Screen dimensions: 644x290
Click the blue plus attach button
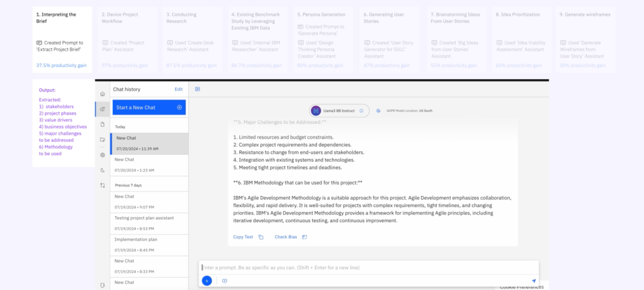point(207,281)
